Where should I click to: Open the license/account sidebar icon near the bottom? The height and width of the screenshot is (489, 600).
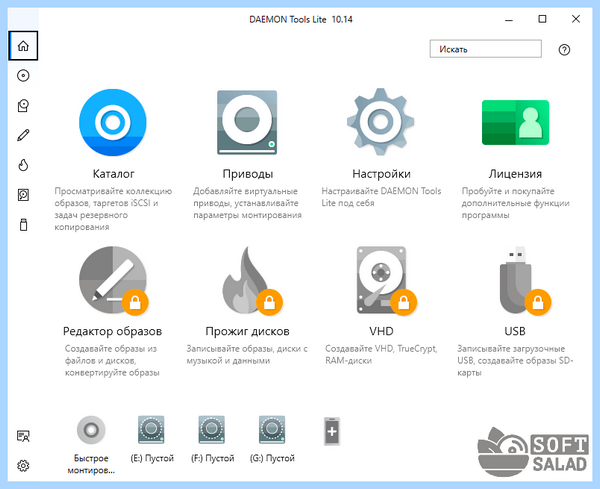23,436
